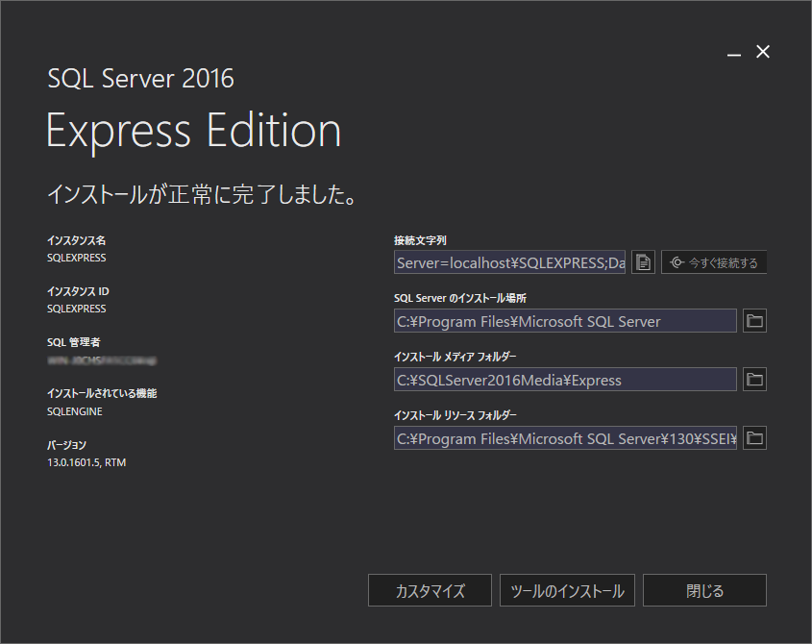The image size is (812, 644).
Task: Open the SQL Server install location folder icon
Action: coord(754,321)
